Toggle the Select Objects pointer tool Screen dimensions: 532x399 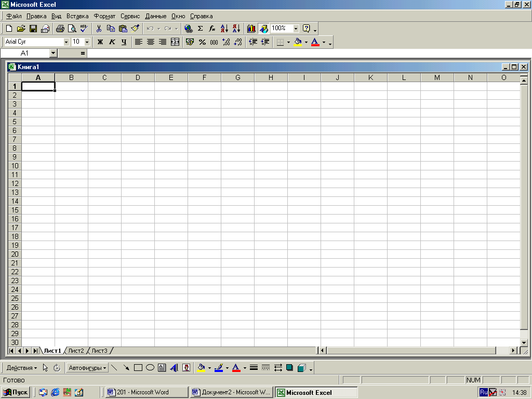[x=46, y=368]
